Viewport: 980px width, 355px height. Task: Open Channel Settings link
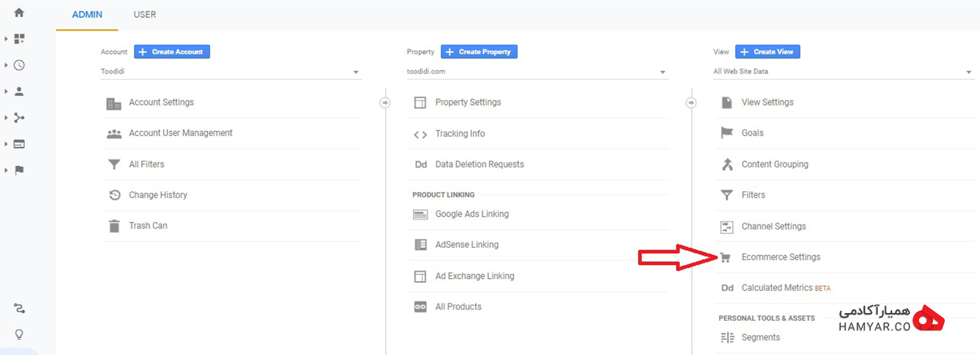coord(773,226)
